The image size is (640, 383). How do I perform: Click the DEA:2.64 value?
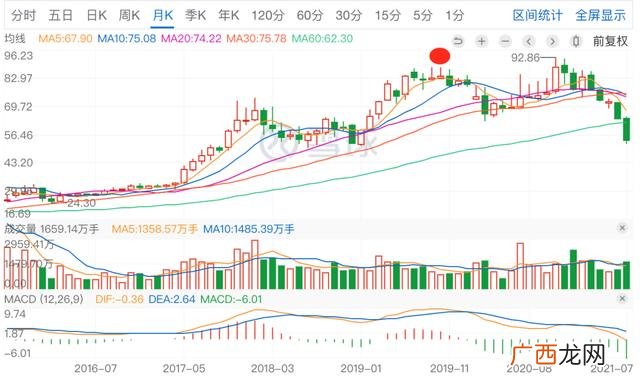point(172,299)
